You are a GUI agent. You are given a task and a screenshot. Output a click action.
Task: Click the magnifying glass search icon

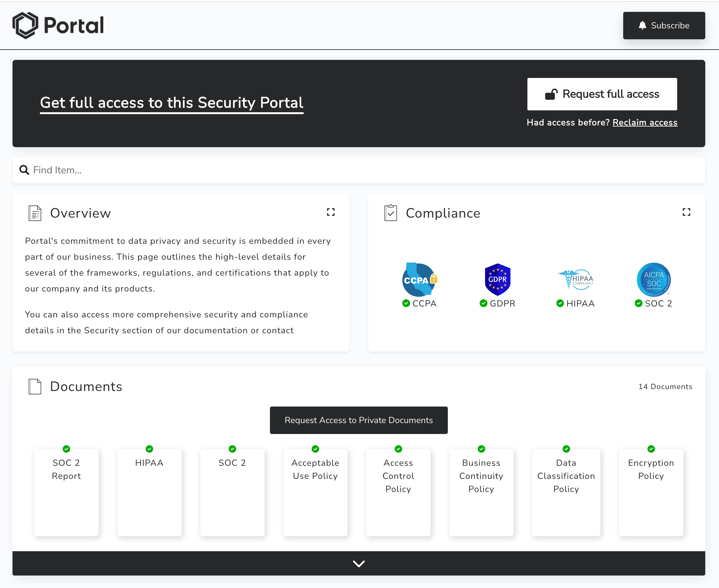pyautogui.click(x=24, y=170)
